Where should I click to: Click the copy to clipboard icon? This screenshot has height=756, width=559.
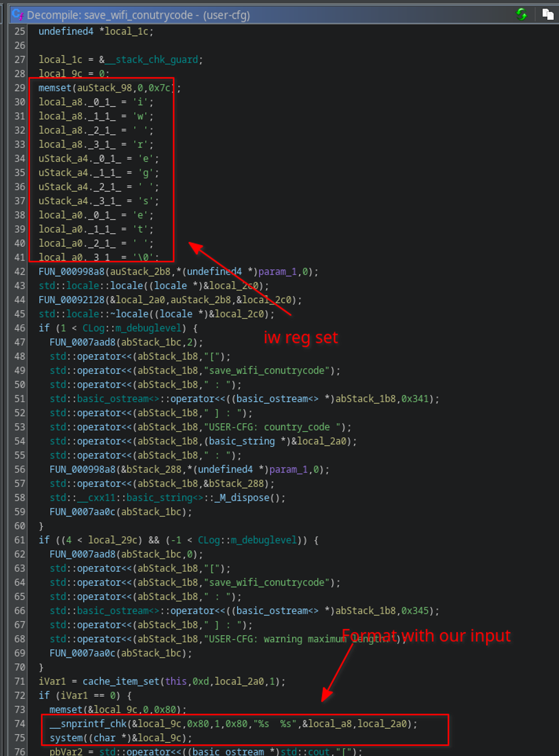(x=548, y=15)
